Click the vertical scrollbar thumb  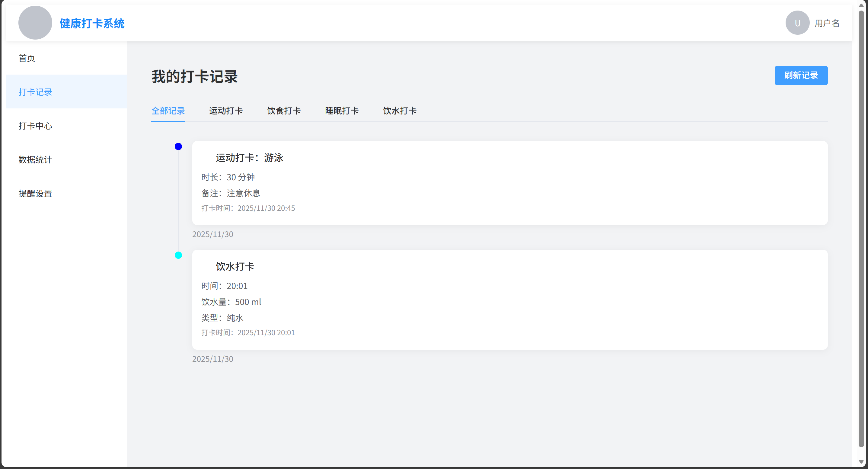(861, 229)
